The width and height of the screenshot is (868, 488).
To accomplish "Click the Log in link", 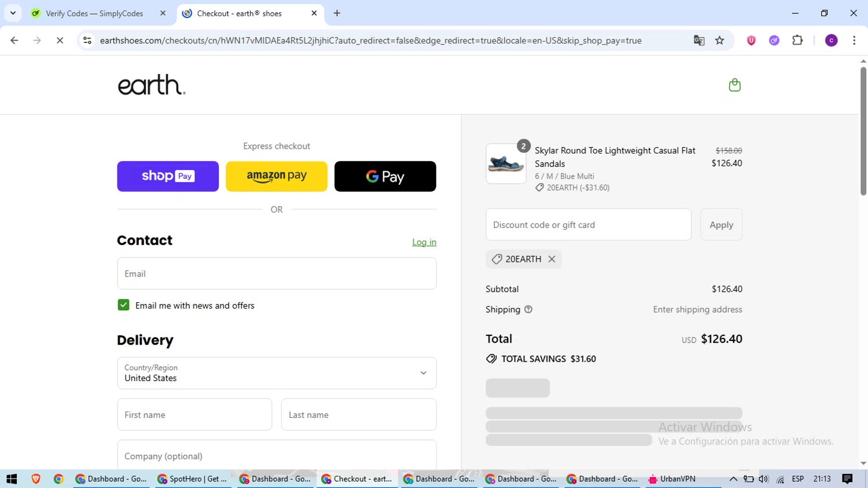I will (424, 242).
